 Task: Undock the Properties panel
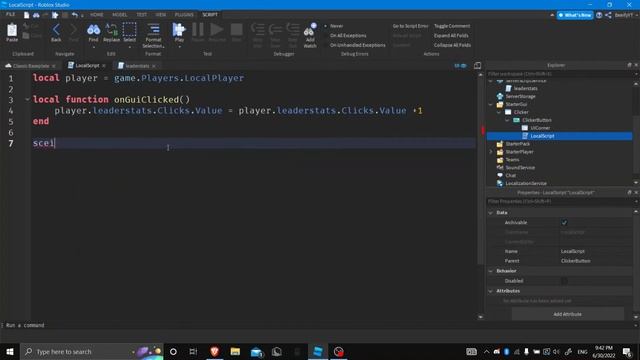point(629,192)
